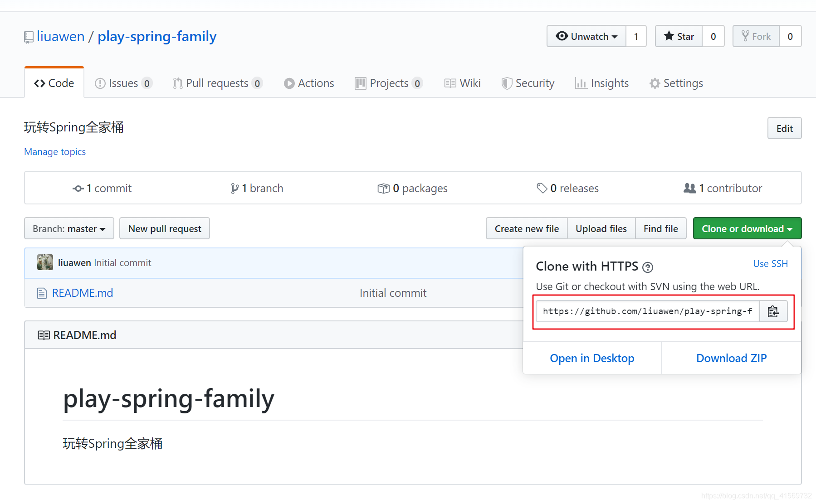View the forks count next to Fork
Image resolution: width=816 pixels, height=504 pixels.
click(791, 36)
